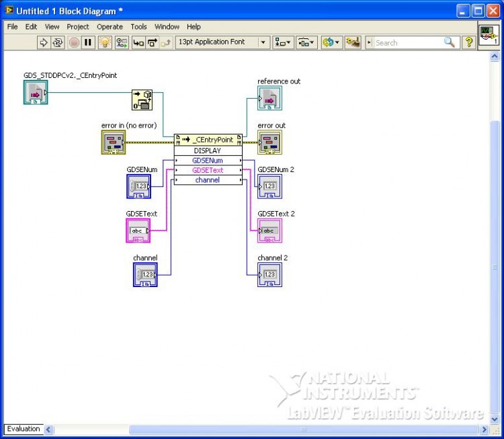Open the Align Objects dropdown
The width and height of the screenshot is (504, 439).
click(283, 42)
